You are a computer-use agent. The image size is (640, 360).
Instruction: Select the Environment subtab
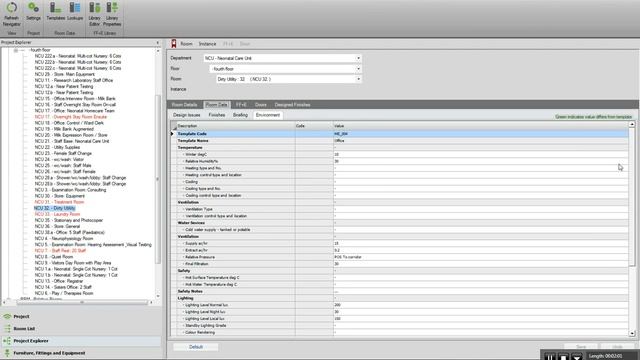[268, 115]
